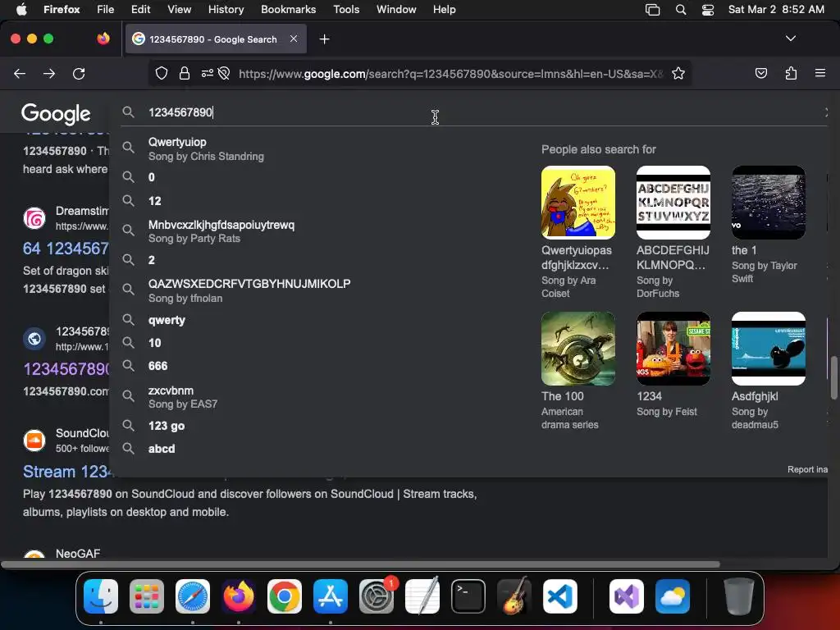Click the horizontal page scrollbar
Screen dimensions: 840x630
pyautogui.click(x=360, y=564)
